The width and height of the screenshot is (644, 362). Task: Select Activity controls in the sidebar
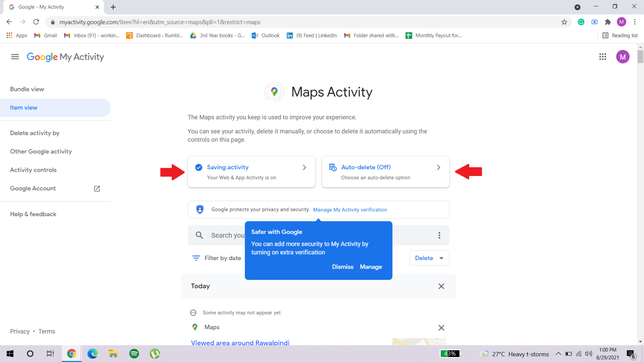(x=33, y=170)
